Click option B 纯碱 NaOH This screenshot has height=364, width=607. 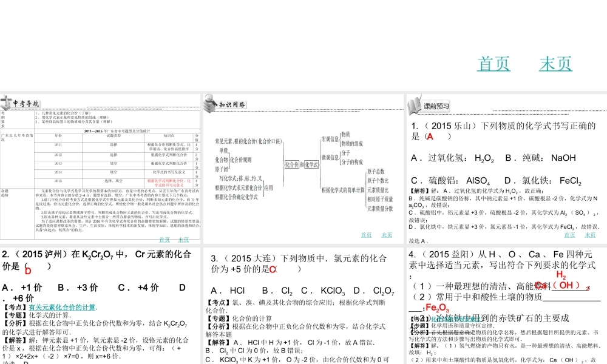coord(540,158)
